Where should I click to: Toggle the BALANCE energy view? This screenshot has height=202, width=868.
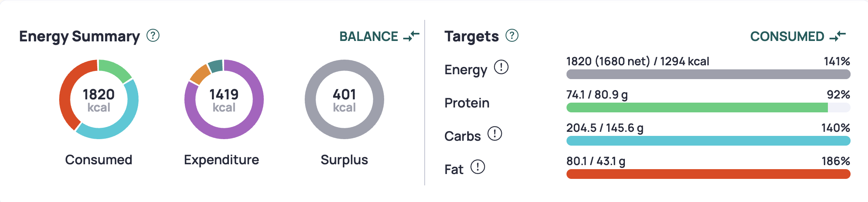379,37
